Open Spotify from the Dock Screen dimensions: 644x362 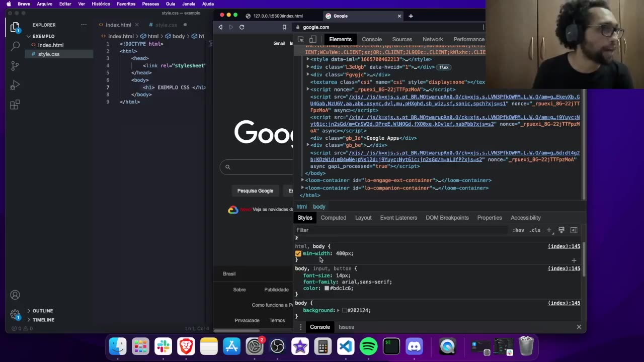(369, 346)
